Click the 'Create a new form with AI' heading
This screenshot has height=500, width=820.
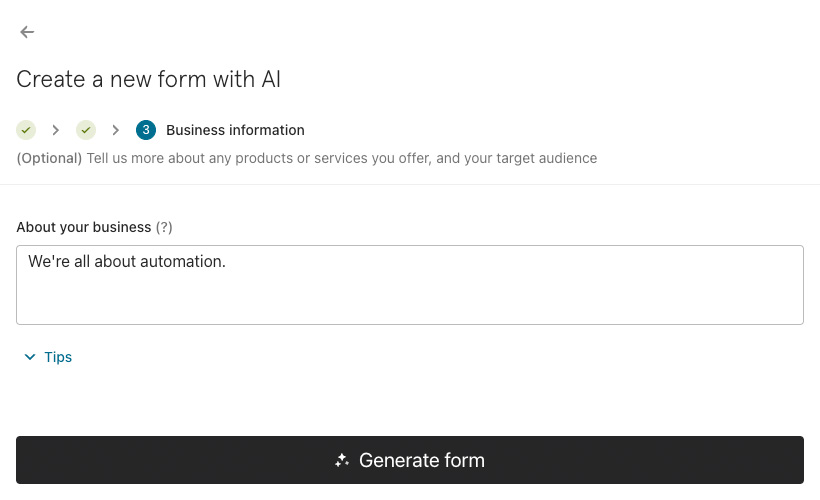click(x=149, y=79)
